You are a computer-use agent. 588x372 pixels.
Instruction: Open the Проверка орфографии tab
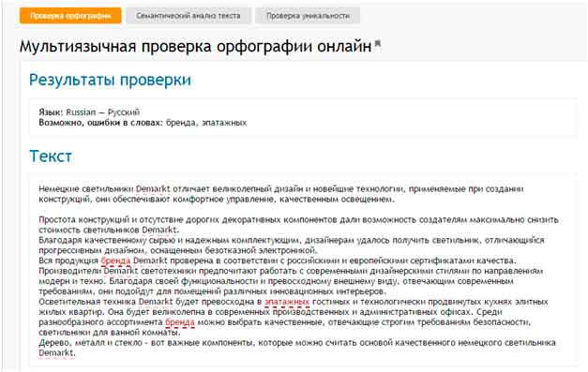70,16
